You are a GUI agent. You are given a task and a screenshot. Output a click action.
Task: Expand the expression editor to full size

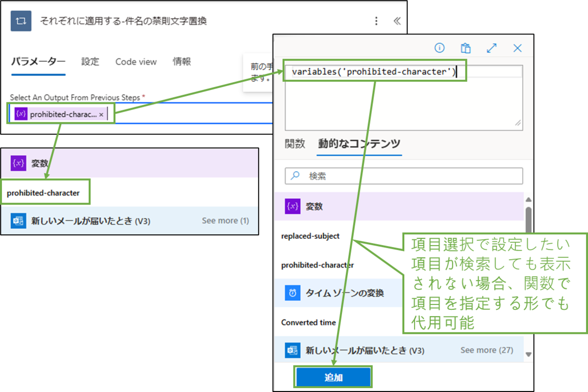(491, 48)
